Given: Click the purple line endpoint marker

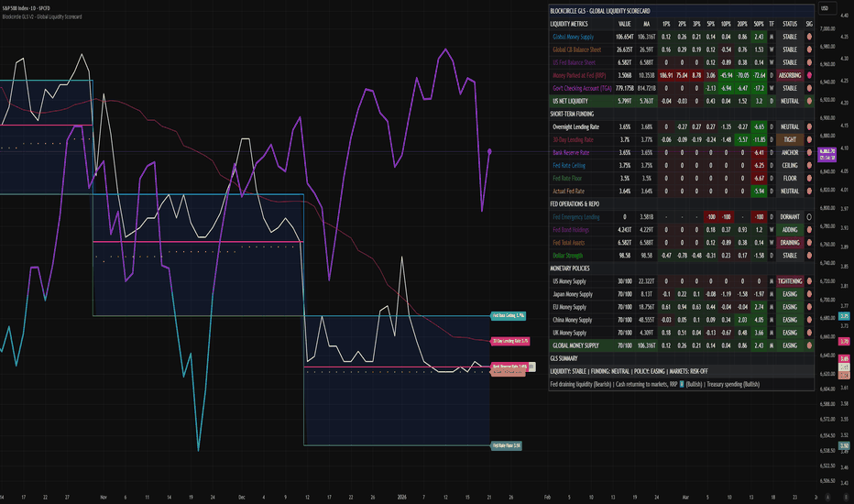Looking at the screenshot, I should pos(490,150).
